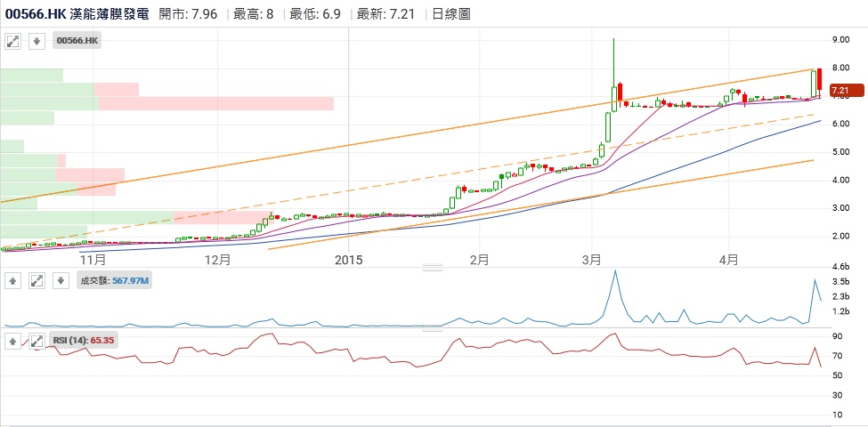This screenshot has height=427, width=868.
Task: Move the 成交額 volume panel down
Action: click(60, 281)
